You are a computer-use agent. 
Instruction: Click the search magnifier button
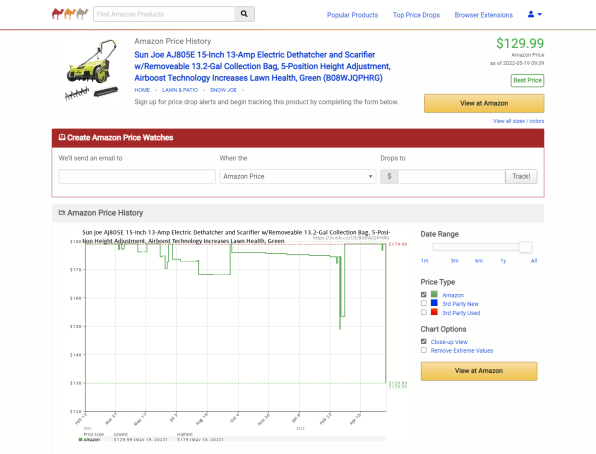pos(244,14)
